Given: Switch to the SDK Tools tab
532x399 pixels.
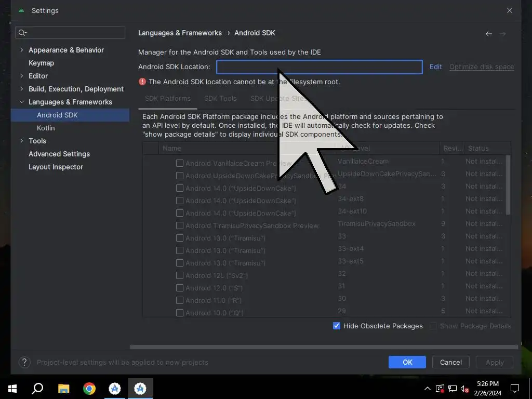Looking at the screenshot, I should (x=220, y=98).
